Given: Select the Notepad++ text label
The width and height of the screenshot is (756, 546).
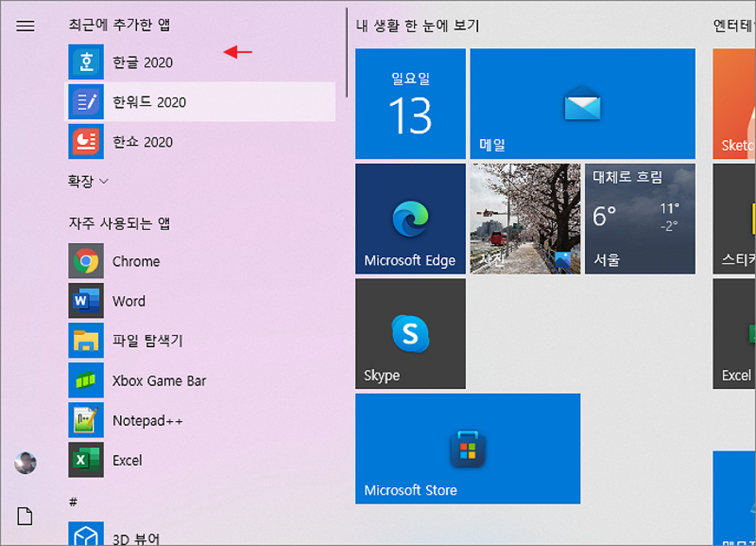Looking at the screenshot, I should click(148, 421).
